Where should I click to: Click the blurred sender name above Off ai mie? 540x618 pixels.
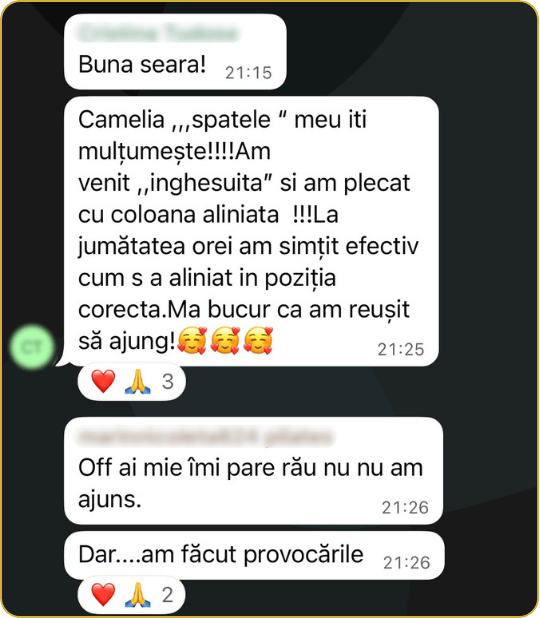206,437
